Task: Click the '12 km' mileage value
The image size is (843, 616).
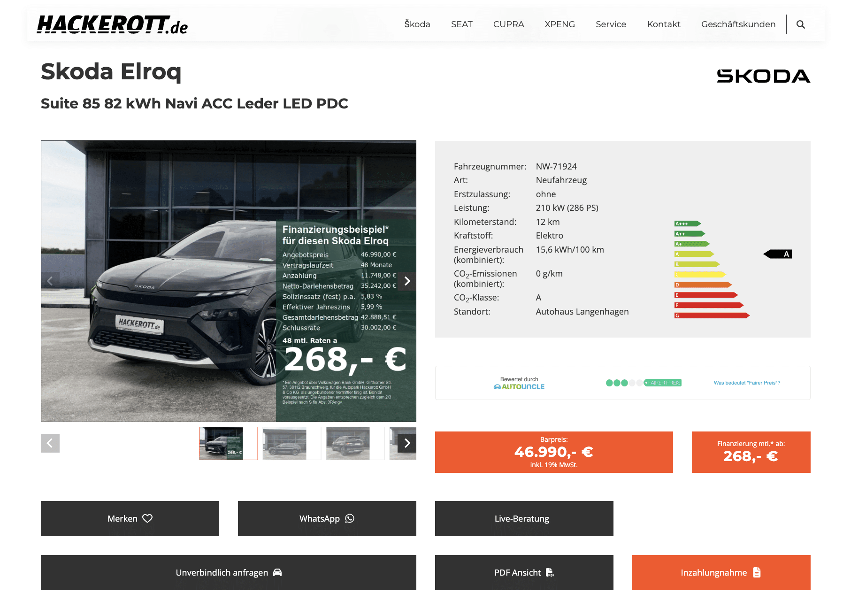Action: (x=548, y=222)
